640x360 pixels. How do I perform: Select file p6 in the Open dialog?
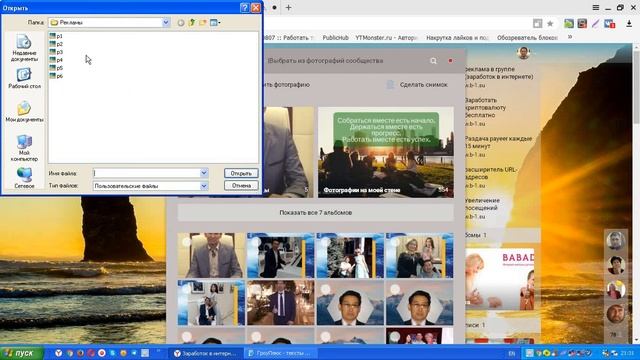pos(56,76)
